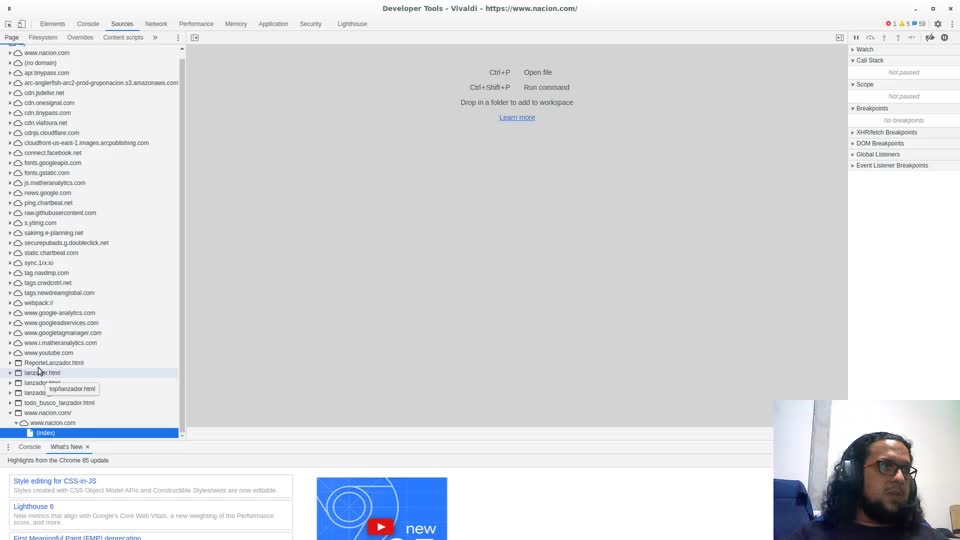The height and width of the screenshot is (540, 960).
Task: Open the Console drawer tab
Action: click(29, 447)
